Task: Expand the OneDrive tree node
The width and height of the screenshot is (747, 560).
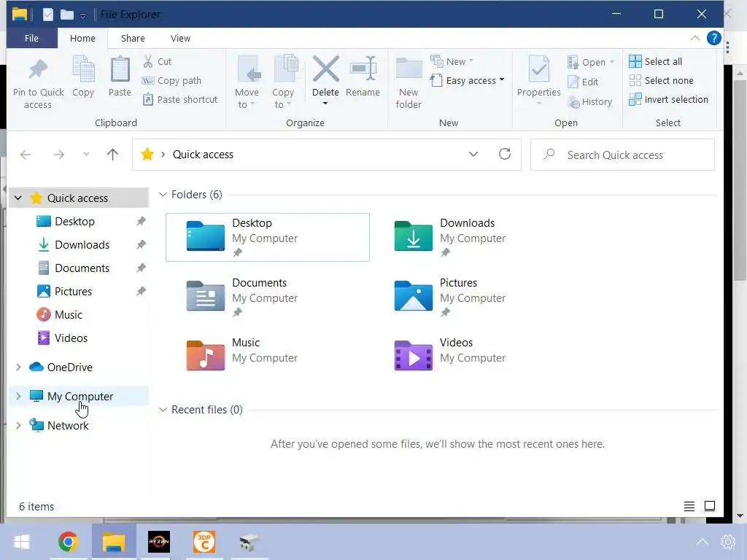Action: [x=18, y=367]
